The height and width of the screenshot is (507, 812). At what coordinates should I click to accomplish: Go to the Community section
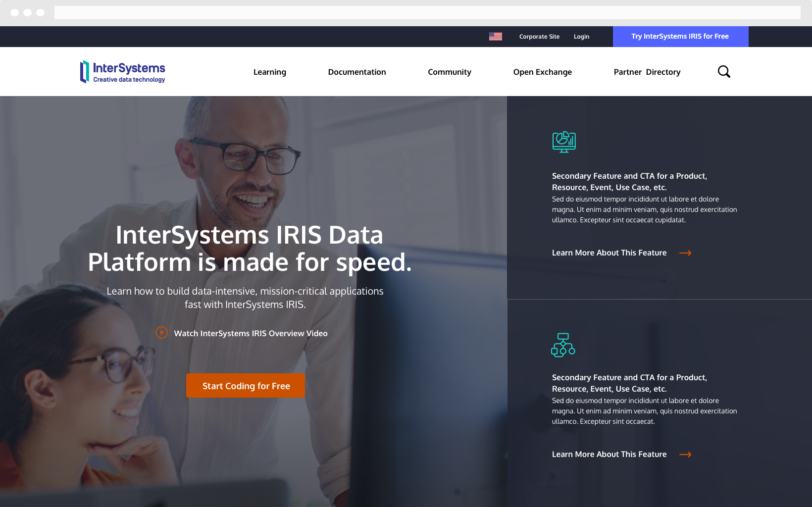click(x=450, y=72)
